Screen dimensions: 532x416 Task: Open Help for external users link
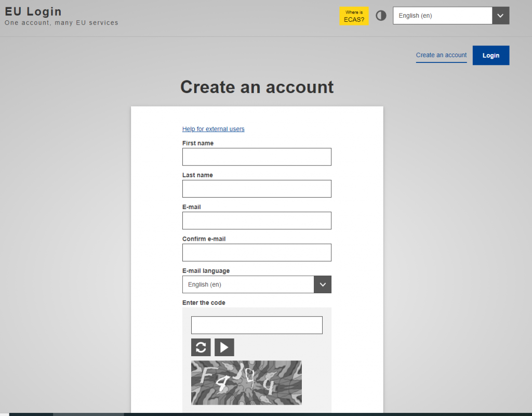(213, 129)
